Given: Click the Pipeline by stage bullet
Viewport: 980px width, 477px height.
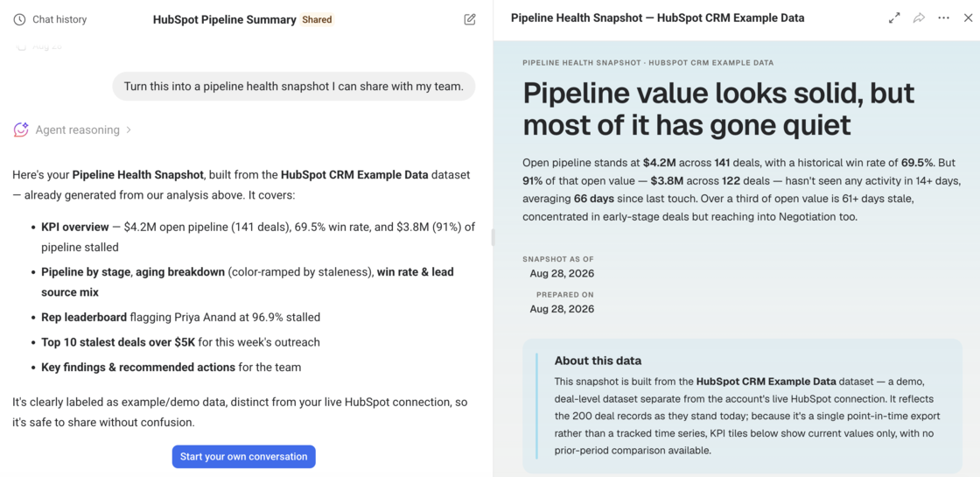Looking at the screenshot, I should (x=248, y=282).
